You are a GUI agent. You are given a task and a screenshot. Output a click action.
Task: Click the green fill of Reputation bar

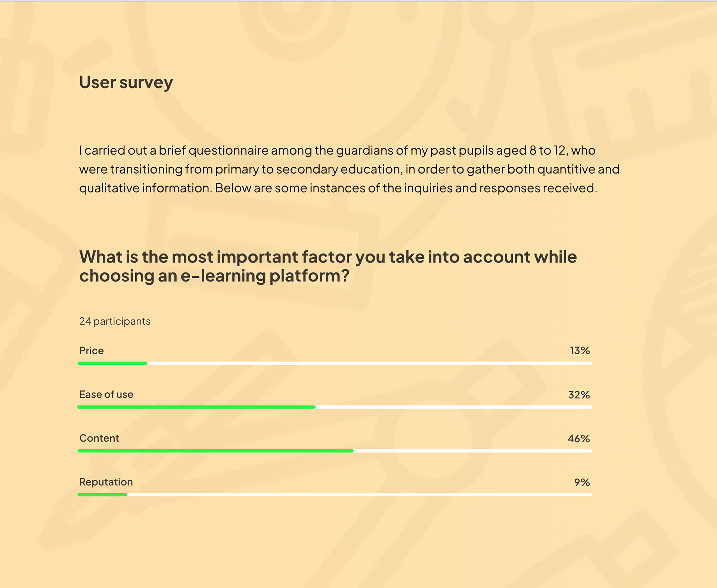click(102, 495)
